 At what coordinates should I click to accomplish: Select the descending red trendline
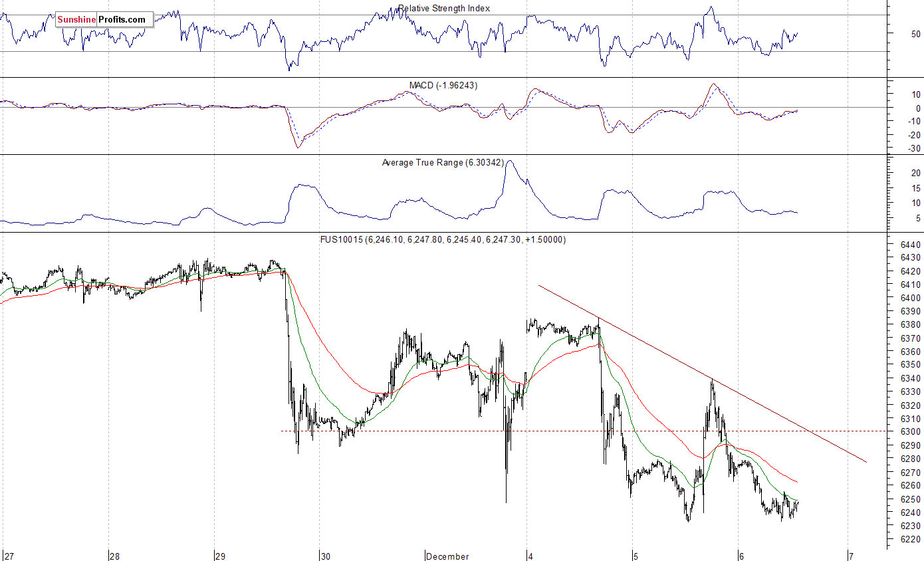[x=703, y=374]
